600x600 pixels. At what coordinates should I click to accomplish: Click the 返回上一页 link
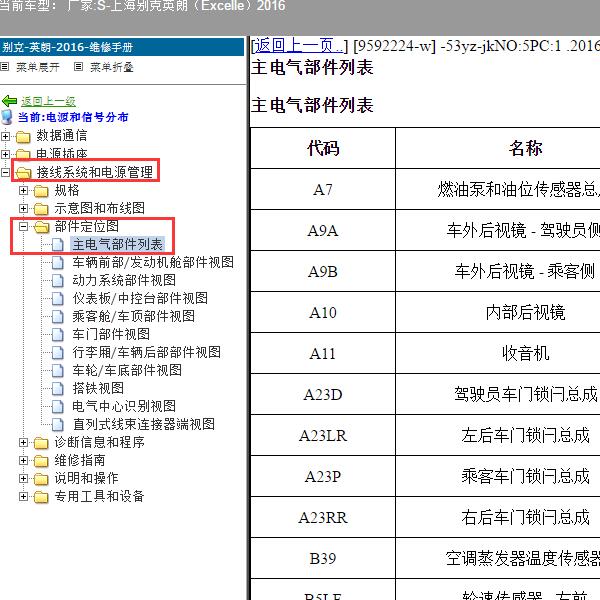(299, 46)
